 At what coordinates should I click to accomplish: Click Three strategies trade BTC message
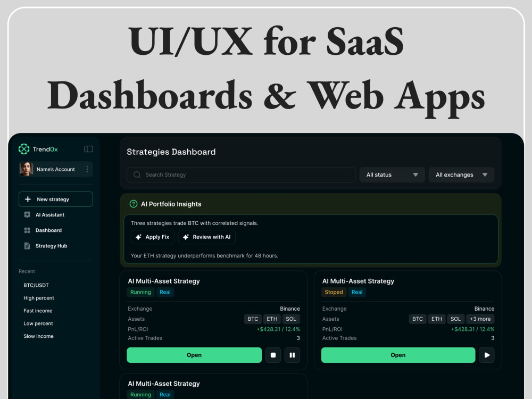194,223
